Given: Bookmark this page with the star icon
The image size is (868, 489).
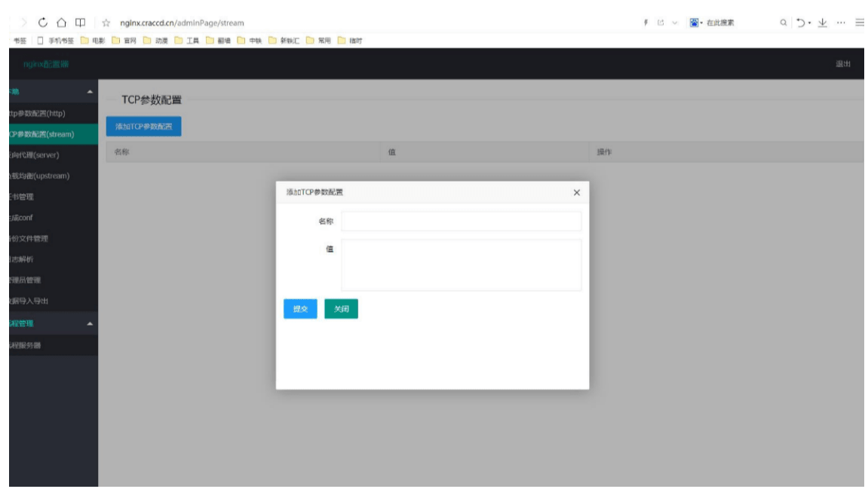Looking at the screenshot, I should coord(106,23).
